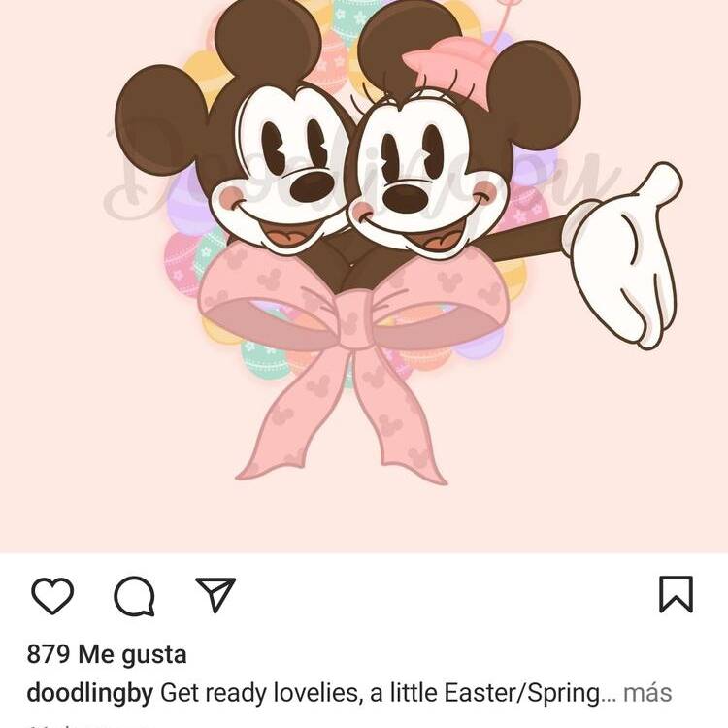Save the post with the bookmark icon

coord(676,594)
